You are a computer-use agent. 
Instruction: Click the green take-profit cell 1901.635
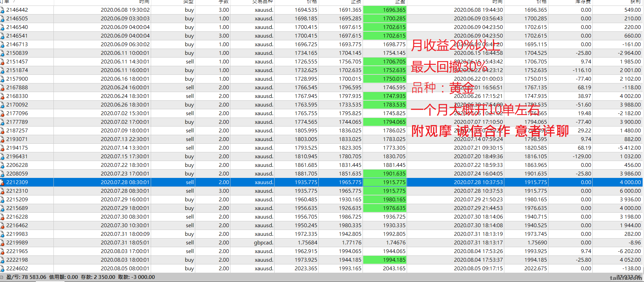(385, 174)
